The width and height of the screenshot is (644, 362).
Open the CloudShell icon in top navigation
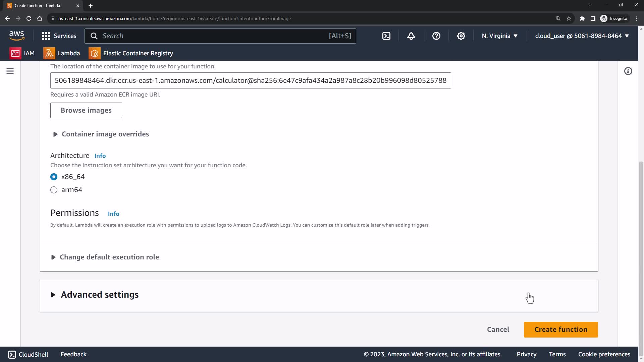tap(386, 36)
